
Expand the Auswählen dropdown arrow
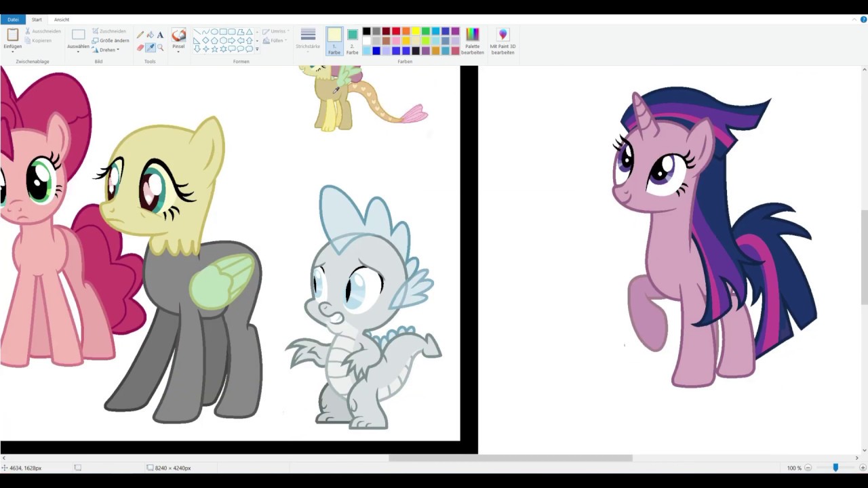(78, 52)
